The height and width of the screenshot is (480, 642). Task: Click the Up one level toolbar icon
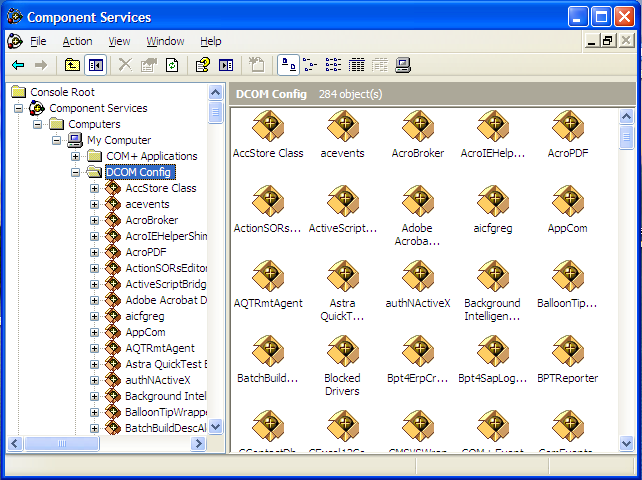click(x=72, y=65)
